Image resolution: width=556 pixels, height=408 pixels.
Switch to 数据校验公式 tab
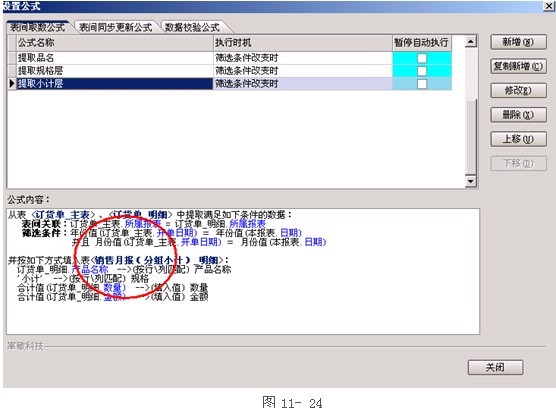tap(192, 27)
